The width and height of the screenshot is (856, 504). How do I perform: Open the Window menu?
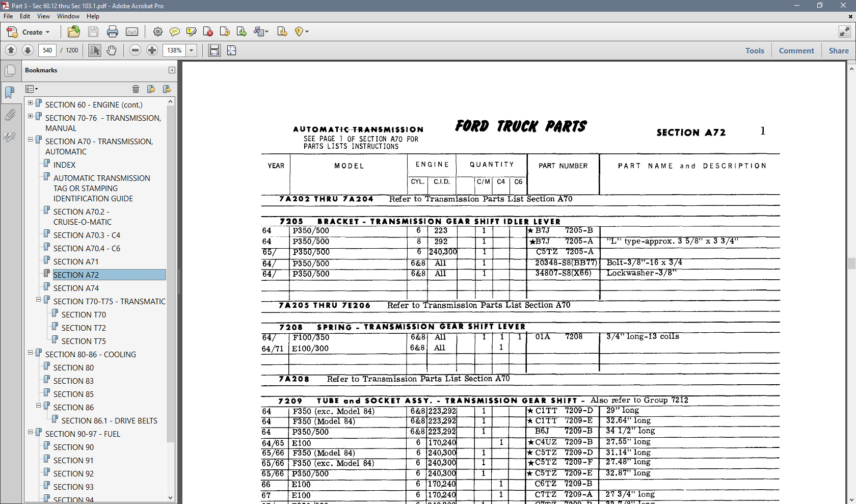[68, 16]
